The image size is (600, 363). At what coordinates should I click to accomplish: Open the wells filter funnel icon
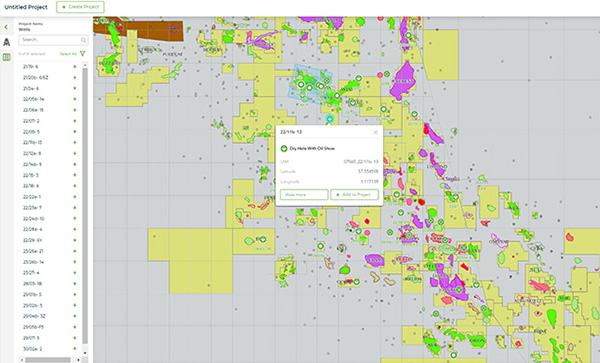pos(83,54)
